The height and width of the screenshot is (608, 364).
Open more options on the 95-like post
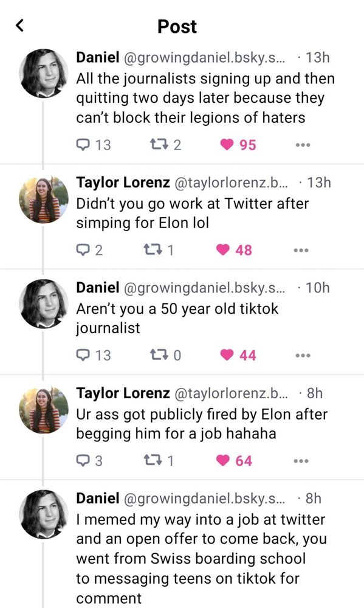[303, 145]
